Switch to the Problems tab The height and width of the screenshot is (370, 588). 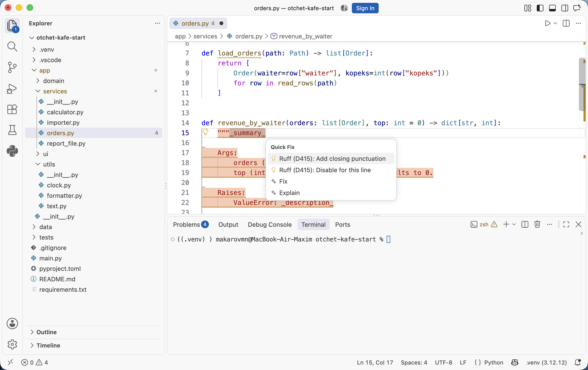(191, 224)
